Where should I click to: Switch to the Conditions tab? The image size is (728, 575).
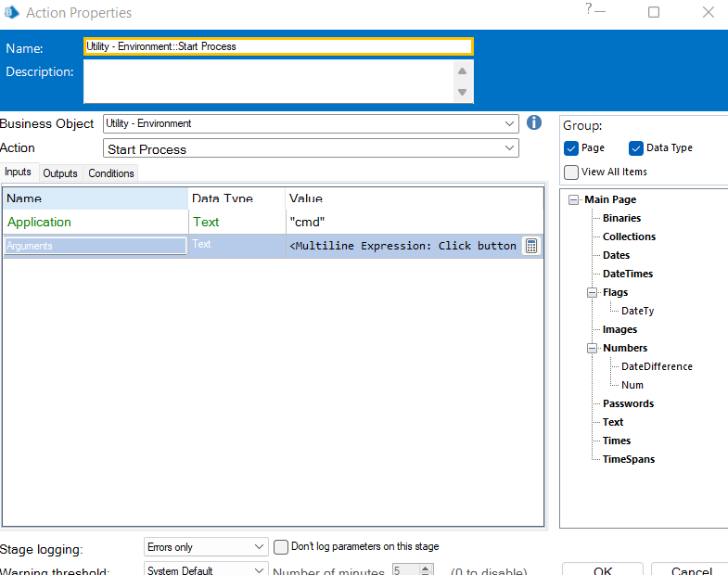point(111,173)
